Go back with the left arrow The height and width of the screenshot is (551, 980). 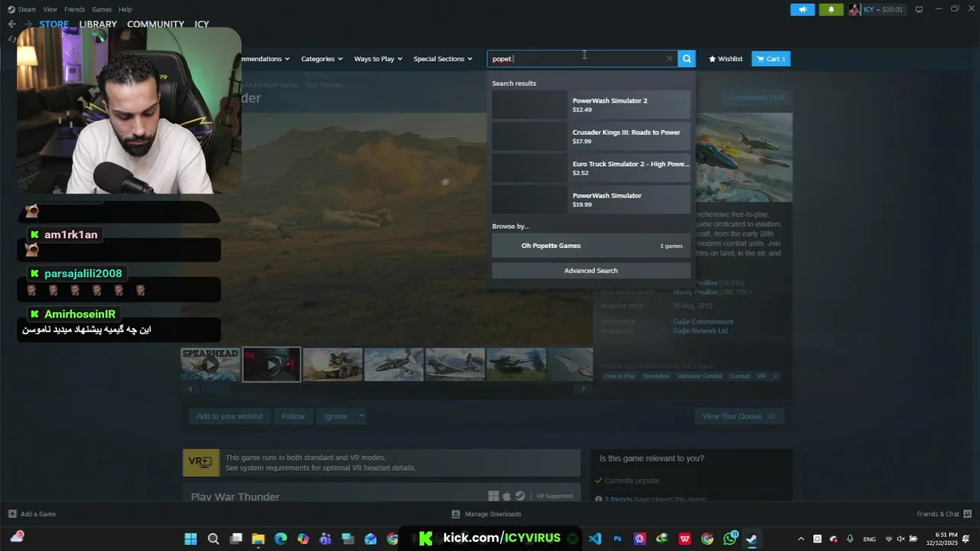coord(11,24)
